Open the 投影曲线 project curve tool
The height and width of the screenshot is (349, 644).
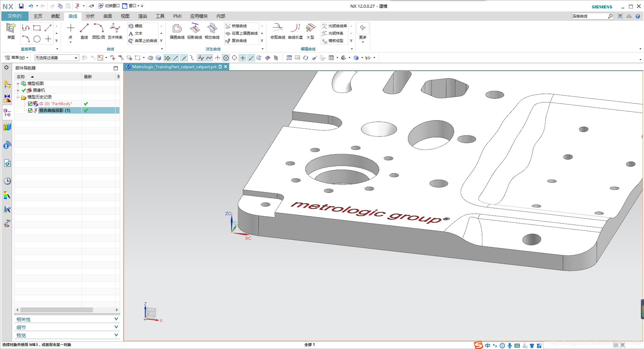[x=195, y=31]
